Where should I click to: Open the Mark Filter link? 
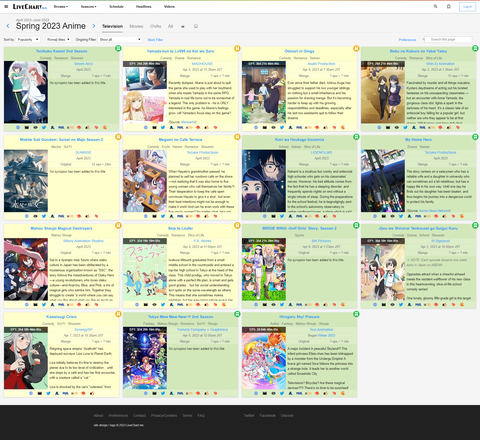[x=155, y=40]
